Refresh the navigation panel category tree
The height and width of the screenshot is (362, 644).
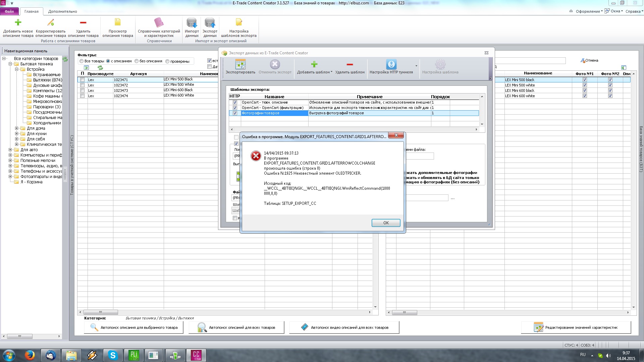tap(65, 59)
